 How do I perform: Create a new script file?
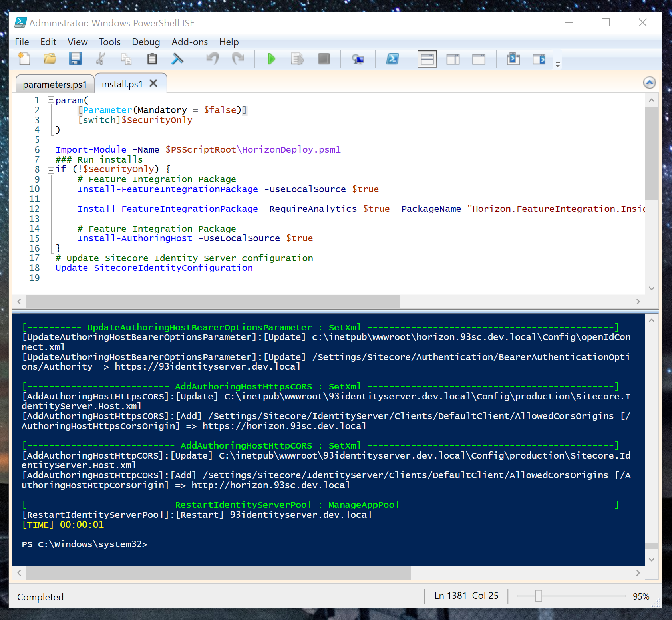click(x=24, y=59)
